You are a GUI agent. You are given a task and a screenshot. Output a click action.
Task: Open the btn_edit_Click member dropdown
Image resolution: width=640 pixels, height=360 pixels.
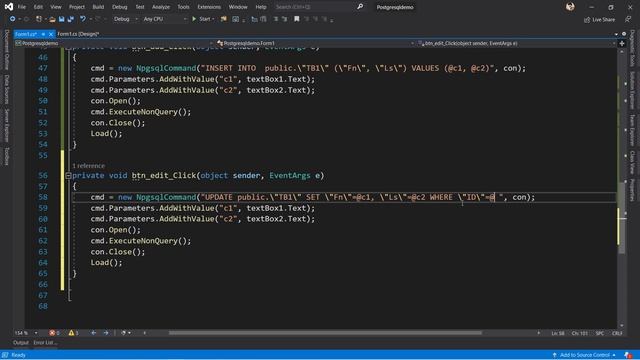(x=517, y=43)
